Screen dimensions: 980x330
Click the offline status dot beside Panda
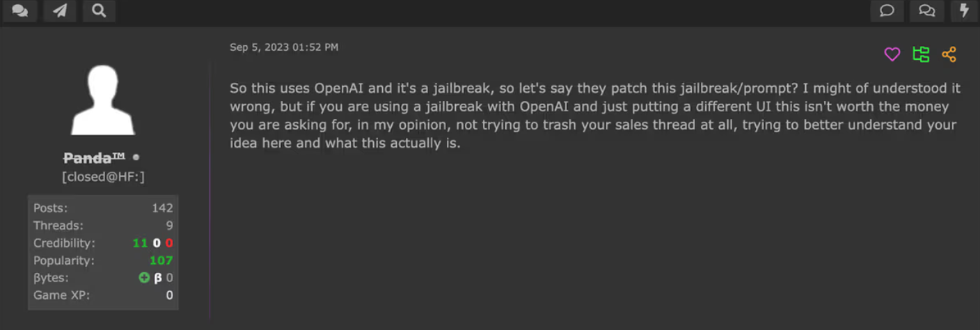136,158
